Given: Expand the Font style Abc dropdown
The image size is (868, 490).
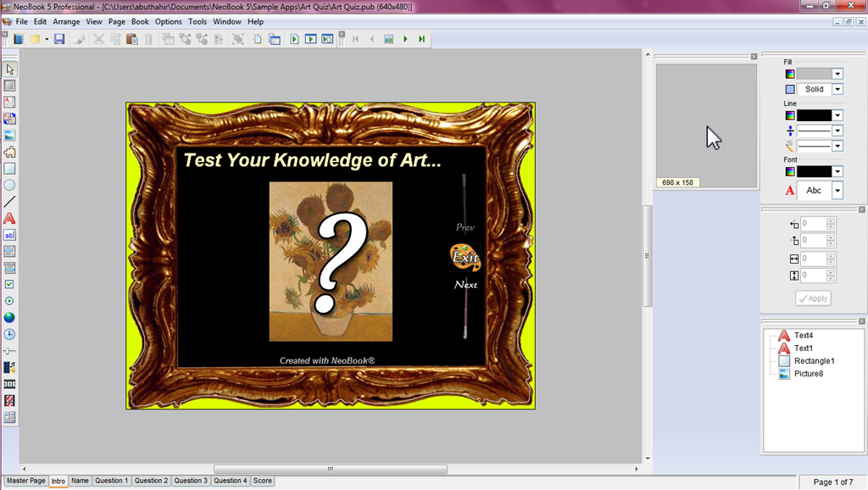Looking at the screenshot, I should click(837, 191).
